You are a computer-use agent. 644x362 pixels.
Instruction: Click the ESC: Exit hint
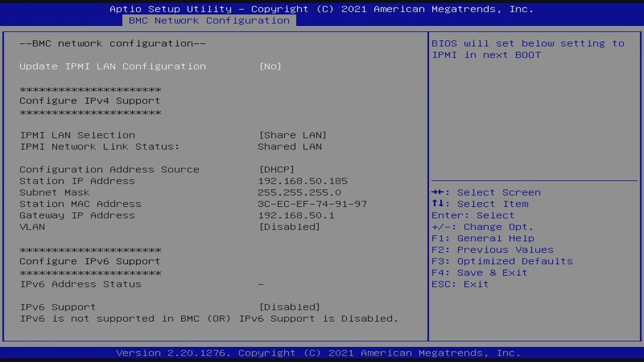(x=460, y=284)
